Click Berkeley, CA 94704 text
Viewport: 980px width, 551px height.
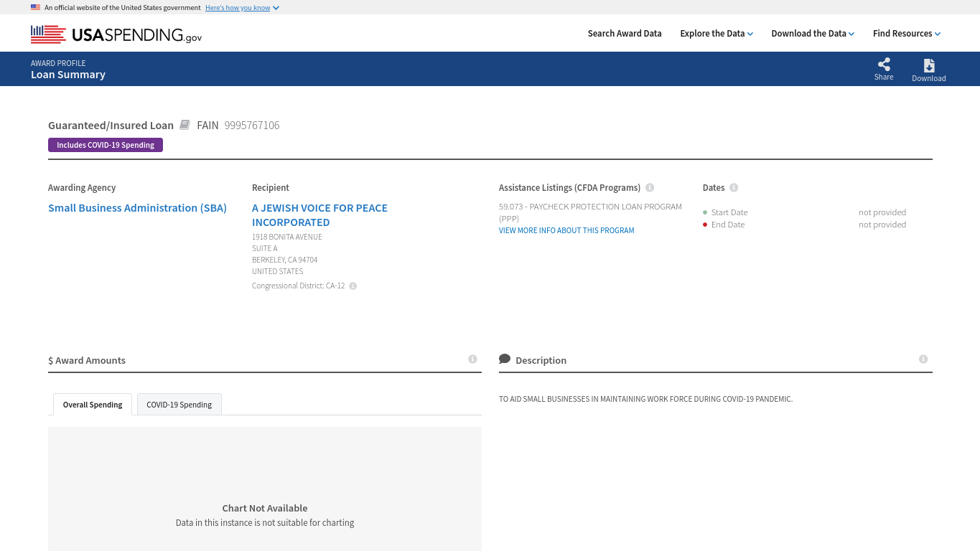[x=284, y=260]
